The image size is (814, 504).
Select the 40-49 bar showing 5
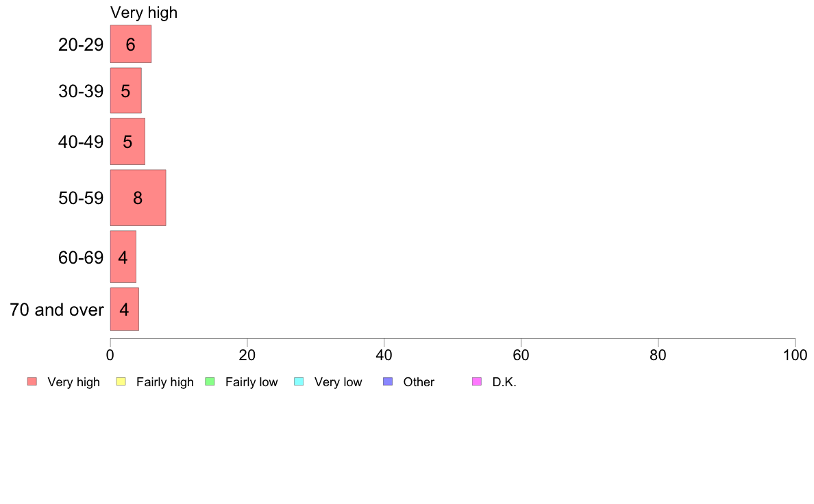[x=127, y=141]
